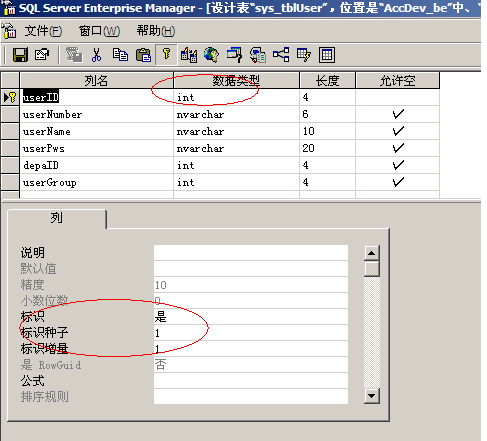Image resolution: width=487 pixels, height=441 pixels.
Task: Enable allow null for userID row
Action: (398, 97)
